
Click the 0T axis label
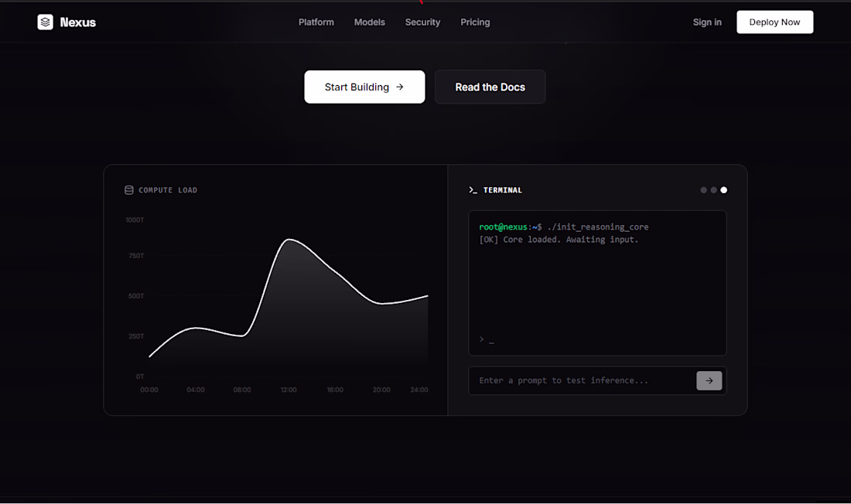click(140, 376)
